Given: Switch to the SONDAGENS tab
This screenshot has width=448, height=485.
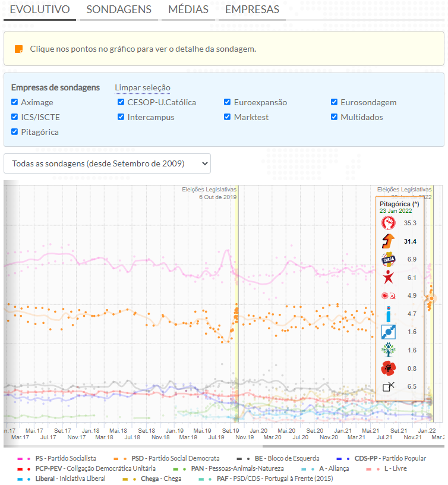Looking at the screenshot, I should point(119,10).
